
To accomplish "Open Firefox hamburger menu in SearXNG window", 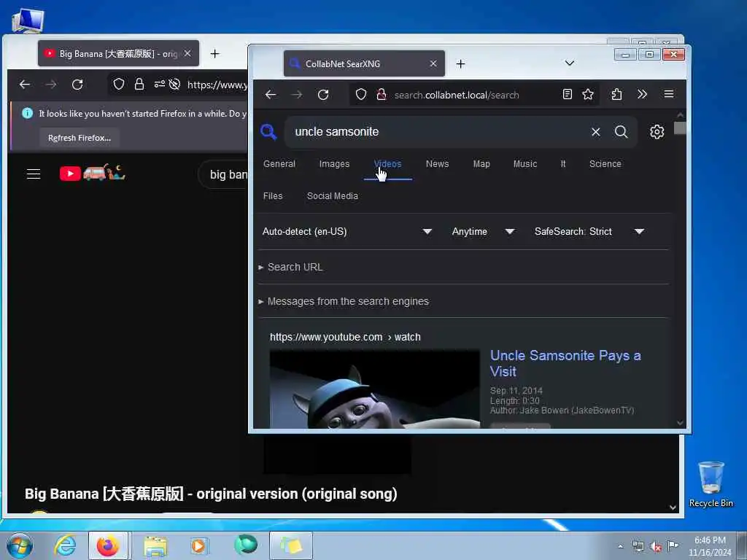I will [x=668, y=94].
